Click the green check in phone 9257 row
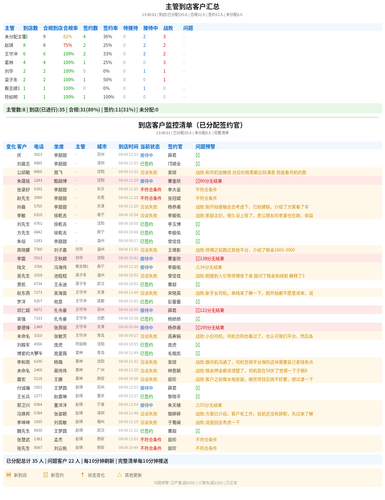The height and width of the screenshot is (500, 385). (198, 302)
